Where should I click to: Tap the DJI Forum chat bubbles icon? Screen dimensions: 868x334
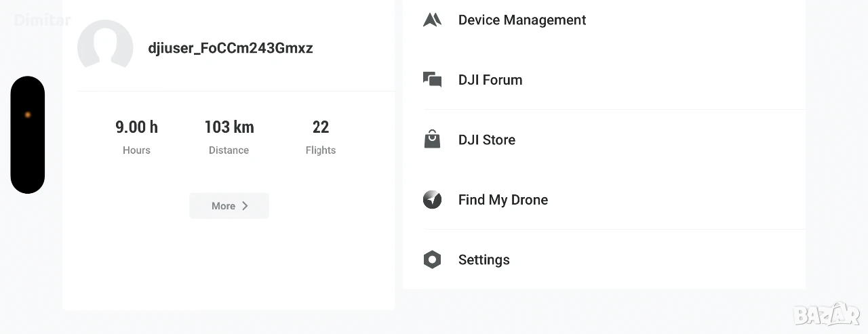click(x=432, y=79)
